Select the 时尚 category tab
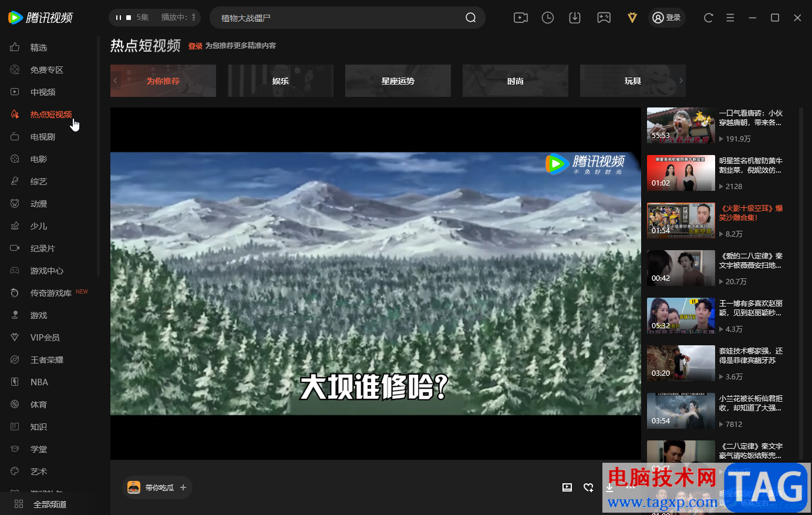The width and height of the screenshot is (812, 515). (515, 80)
